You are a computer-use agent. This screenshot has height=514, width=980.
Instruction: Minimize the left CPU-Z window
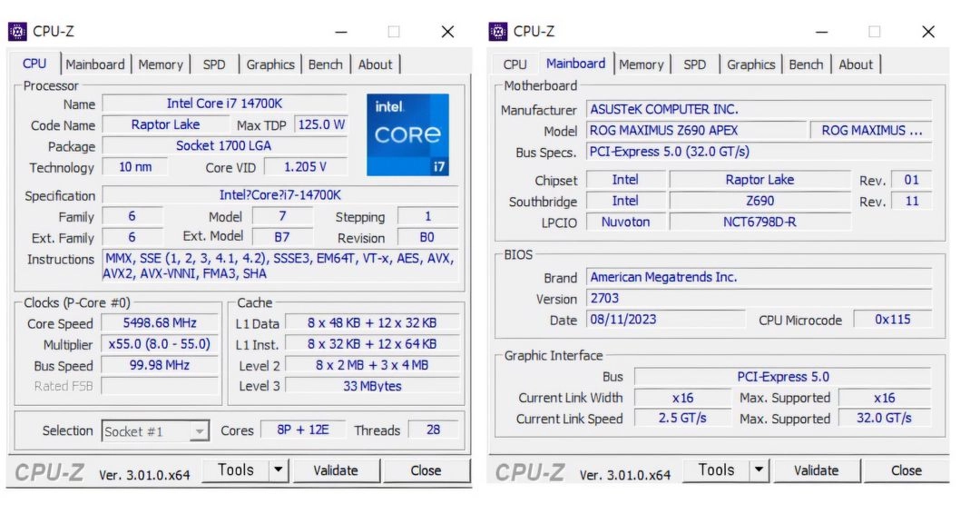coord(340,32)
